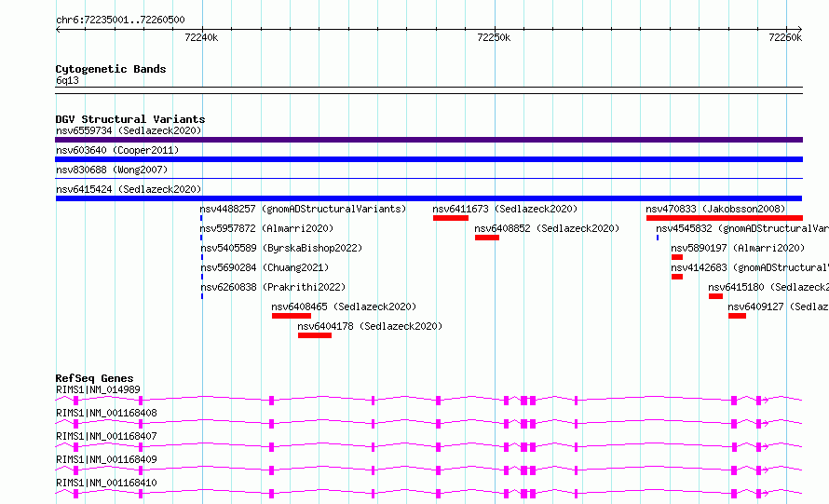The width and height of the screenshot is (829, 504).
Task: Click the red bar under nsv6409127
Action: [737, 316]
